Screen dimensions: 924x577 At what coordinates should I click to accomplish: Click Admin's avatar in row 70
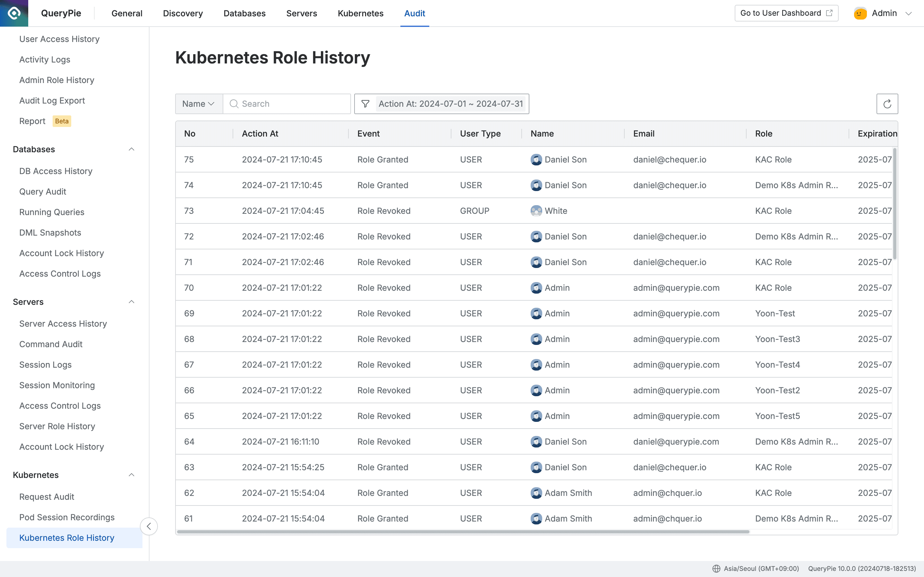click(x=536, y=287)
